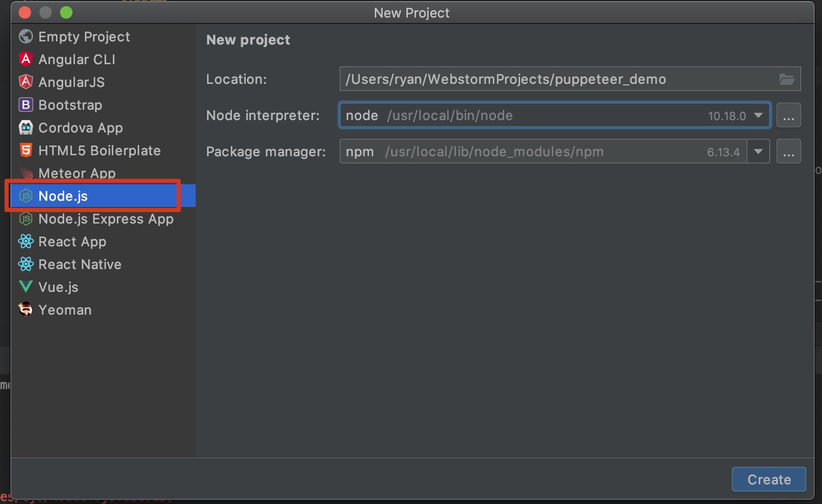This screenshot has width=822, height=504.
Task: Select Cordova App project type
Action: point(103,128)
